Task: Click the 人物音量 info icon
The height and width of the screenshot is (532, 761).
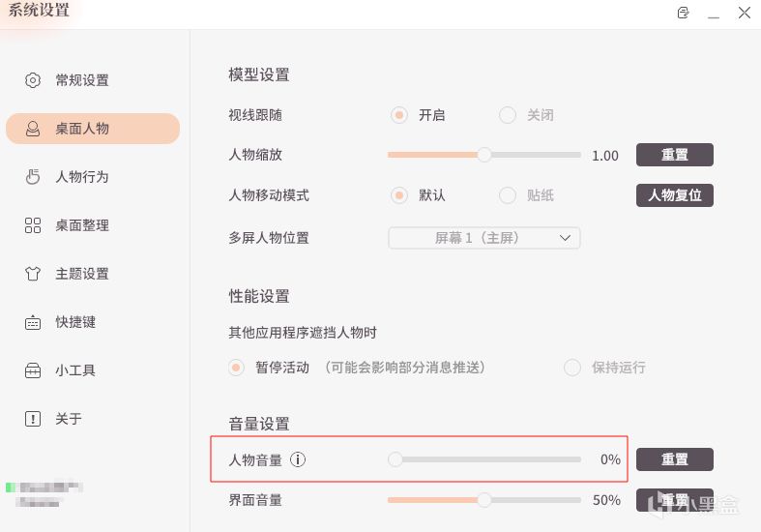Action: coord(298,459)
